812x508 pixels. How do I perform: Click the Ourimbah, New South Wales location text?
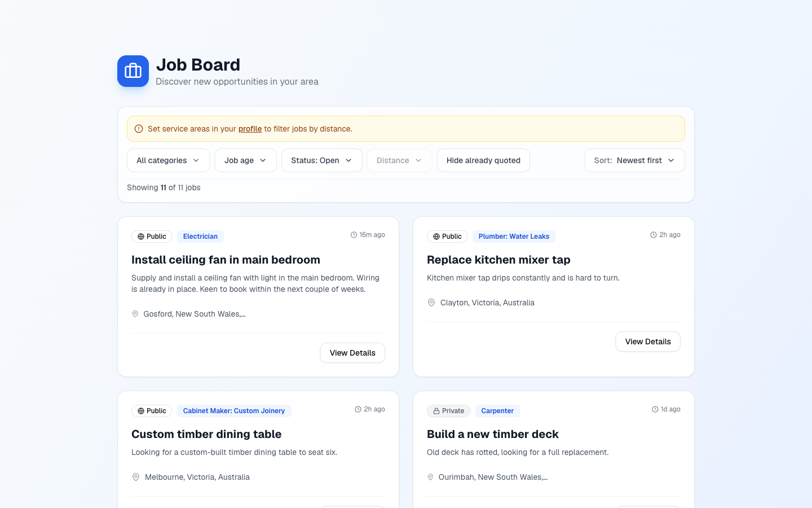(493, 477)
